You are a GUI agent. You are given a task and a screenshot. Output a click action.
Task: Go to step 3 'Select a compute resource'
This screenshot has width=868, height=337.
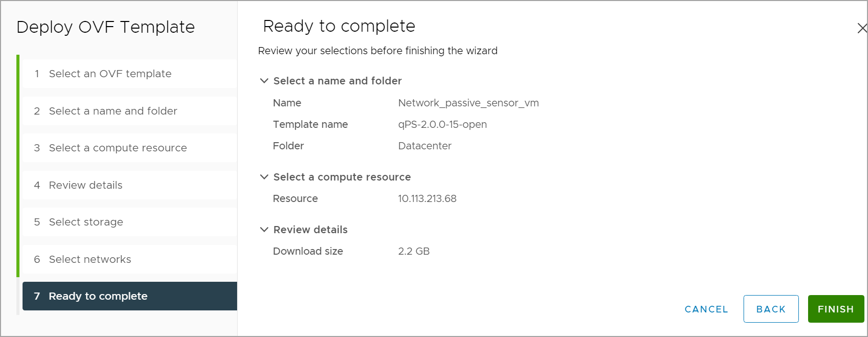tap(117, 148)
